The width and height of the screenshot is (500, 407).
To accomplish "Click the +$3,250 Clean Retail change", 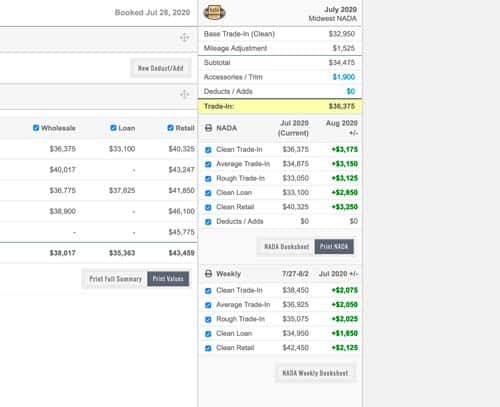I will 344,207.
